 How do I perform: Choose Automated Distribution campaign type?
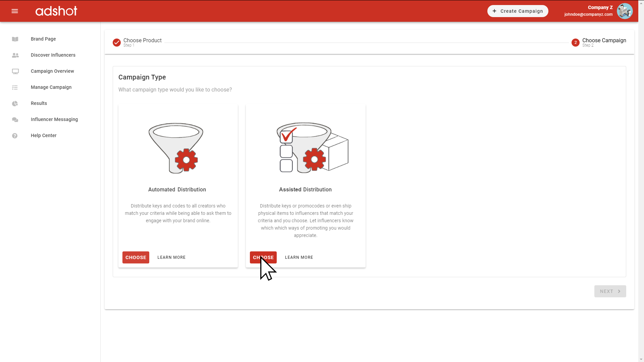pos(136,257)
